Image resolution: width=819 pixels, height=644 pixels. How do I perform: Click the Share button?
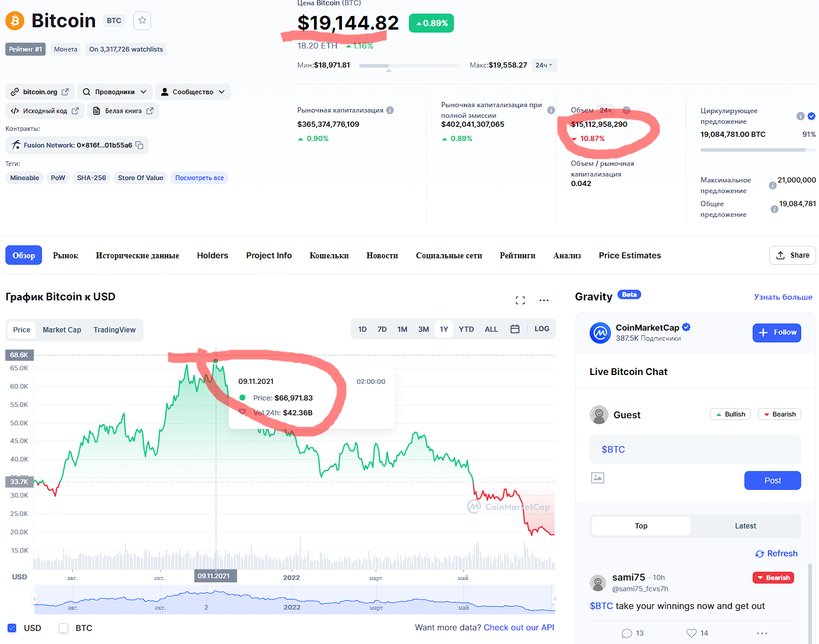792,255
